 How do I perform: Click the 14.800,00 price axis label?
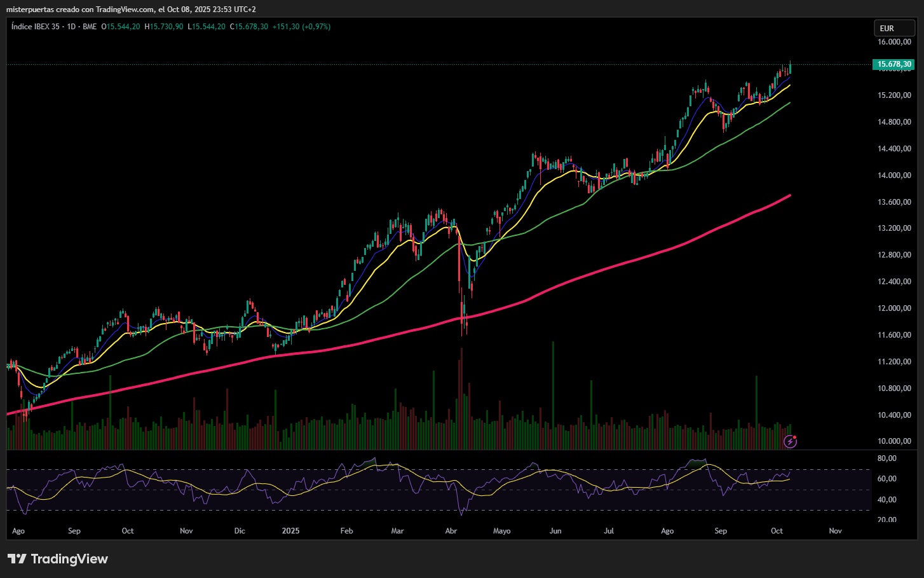(x=895, y=122)
